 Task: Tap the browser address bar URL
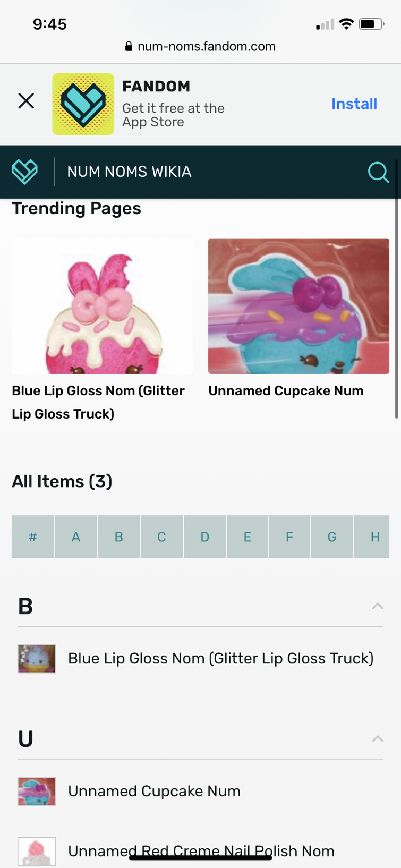click(x=206, y=46)
